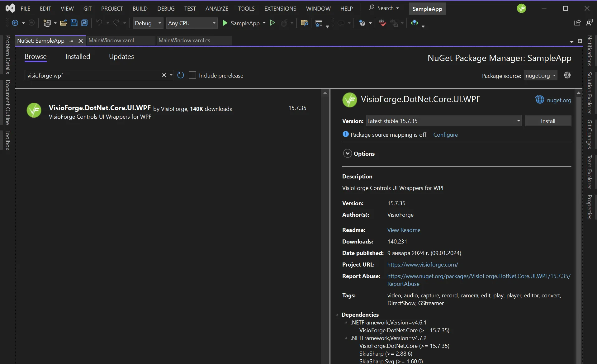This screenshot has width=597, height=364.
Task: Enable the Include prerelease checkbox
Action: [192, 75]
